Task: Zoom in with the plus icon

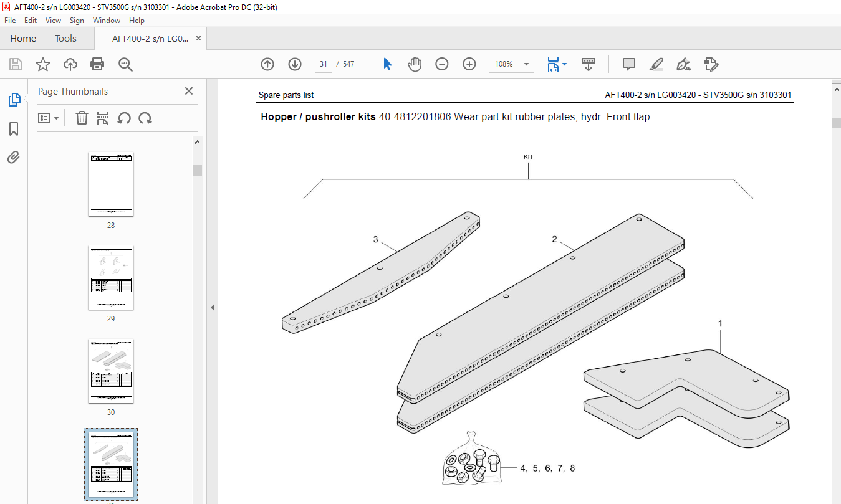Action: point(469,64)
